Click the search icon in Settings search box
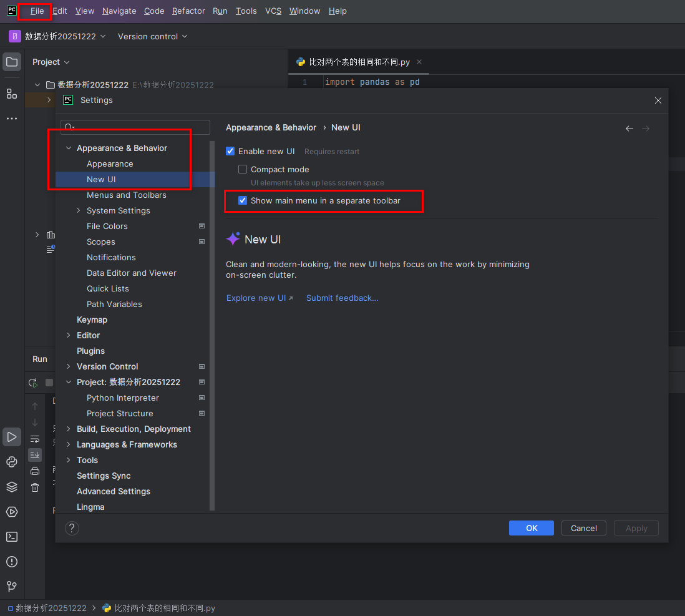 click(x=69, y=127)
